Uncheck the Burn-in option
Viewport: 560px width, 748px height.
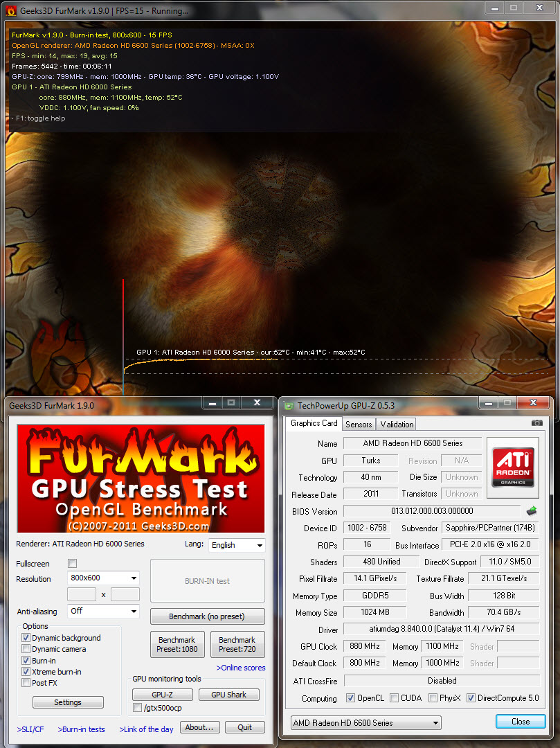coord(26,661)
